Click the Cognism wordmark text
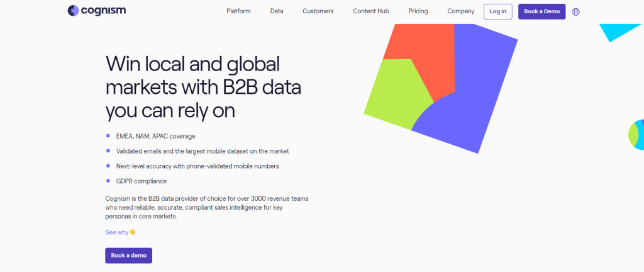This screenshot has width=644, height=272. (103, 11)
